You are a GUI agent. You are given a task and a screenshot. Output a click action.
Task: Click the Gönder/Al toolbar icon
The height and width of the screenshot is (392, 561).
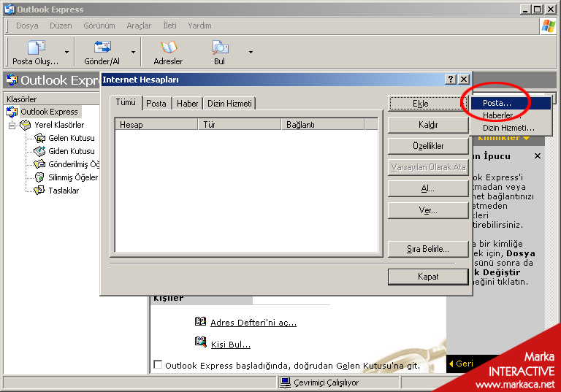pos(102,47)
